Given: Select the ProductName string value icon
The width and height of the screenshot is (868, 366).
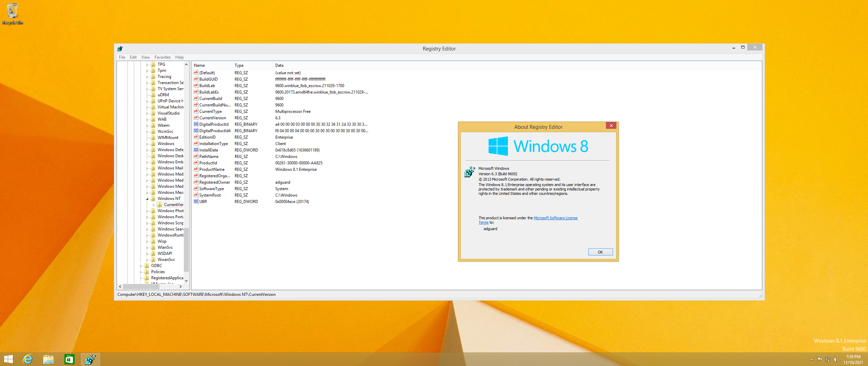Looking at the screenshot, I should pyautogui.click(x=196, y=169).
